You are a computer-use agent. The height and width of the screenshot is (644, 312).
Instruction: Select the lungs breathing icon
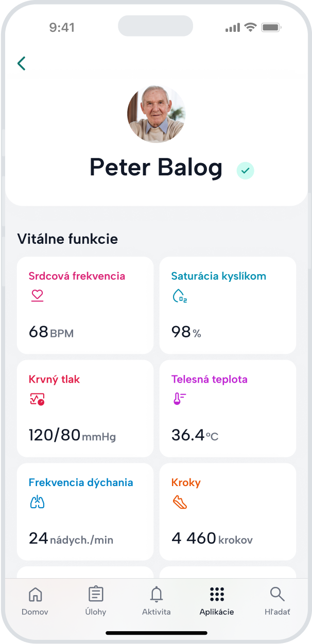(37, 503)
